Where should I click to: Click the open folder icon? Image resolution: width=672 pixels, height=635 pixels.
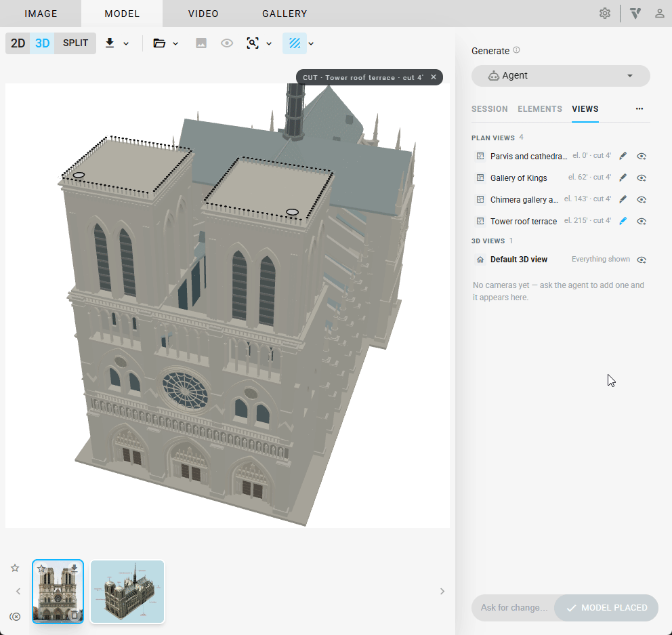click(159, 43)
